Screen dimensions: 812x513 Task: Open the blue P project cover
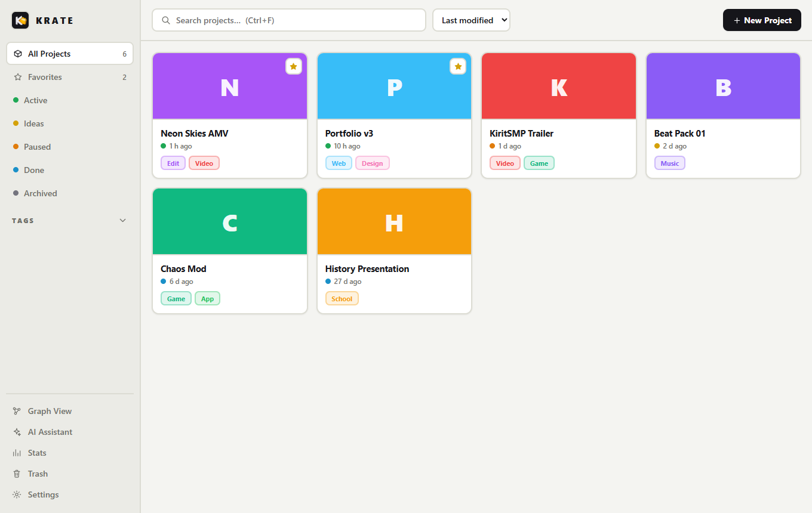pos(394,86)
